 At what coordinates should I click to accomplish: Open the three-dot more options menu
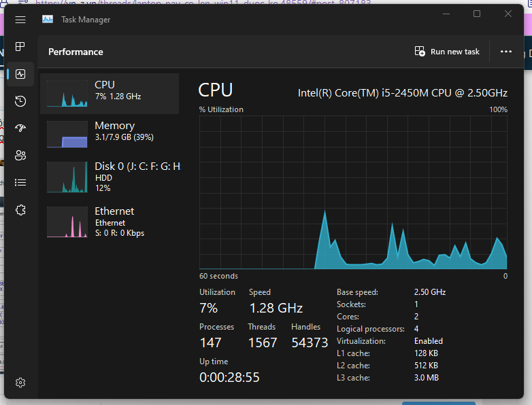point(506,52)
